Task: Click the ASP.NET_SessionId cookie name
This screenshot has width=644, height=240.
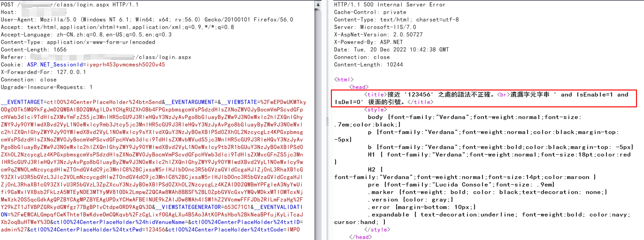Action: pyautogui.click(x=55, y=65)
